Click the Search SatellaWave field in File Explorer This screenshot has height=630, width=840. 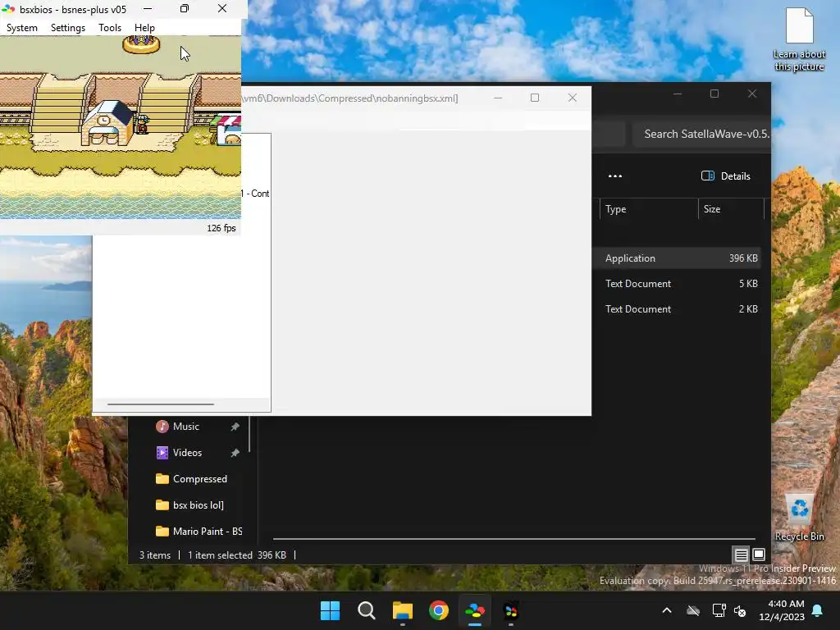[702, 134]
